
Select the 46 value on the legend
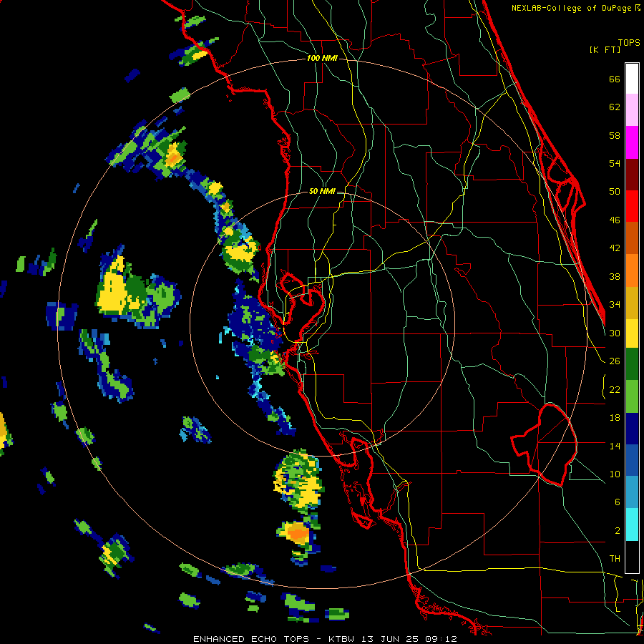[x=615, y=220]
